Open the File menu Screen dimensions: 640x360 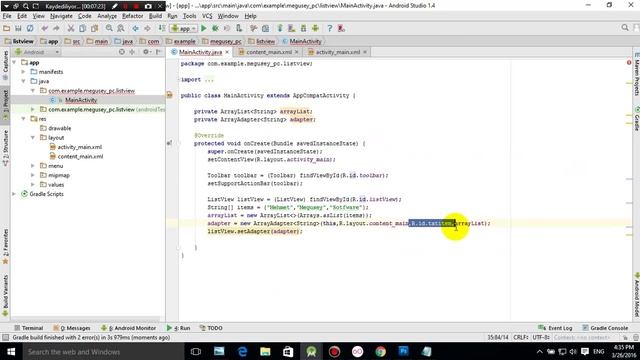pyautogui.click(x=7, y=16)
